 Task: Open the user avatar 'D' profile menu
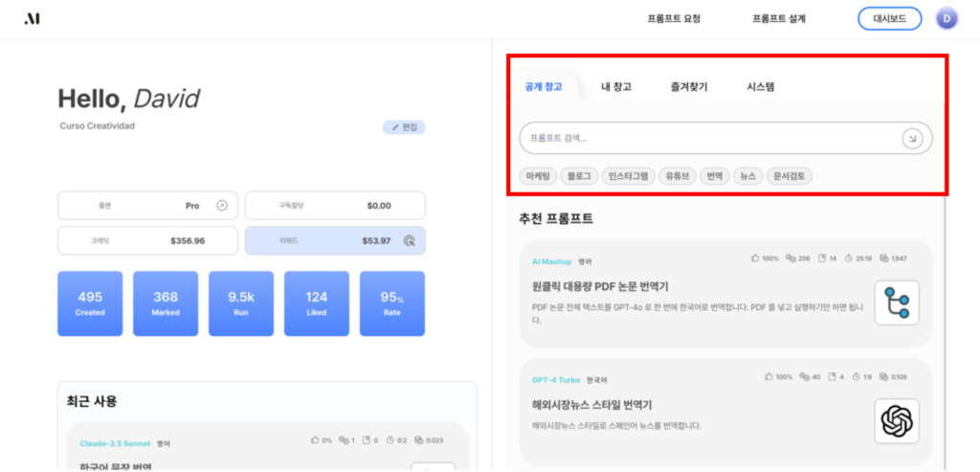[946, 18]
